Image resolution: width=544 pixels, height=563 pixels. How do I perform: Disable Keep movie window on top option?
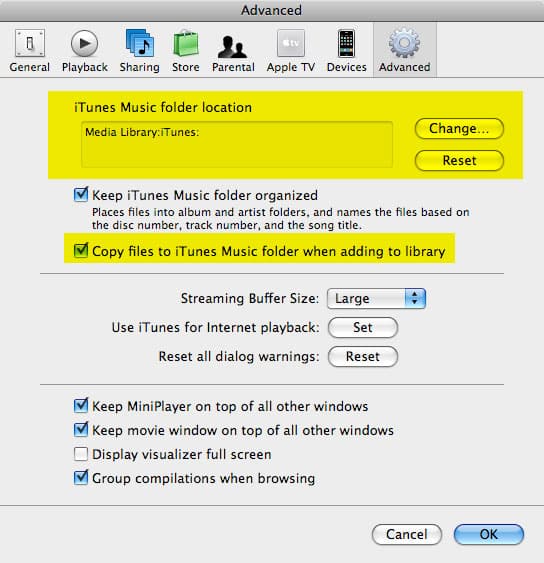(81, 429)
